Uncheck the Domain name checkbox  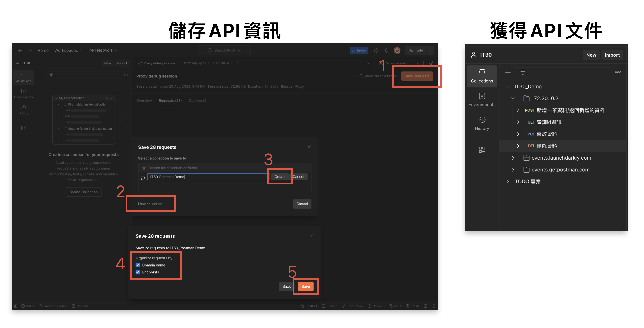coord(138,265)
